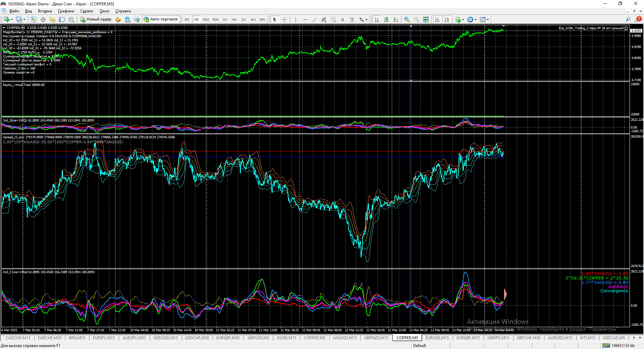
Task: Click connection status 149431/33 kb
Action: 619,346
